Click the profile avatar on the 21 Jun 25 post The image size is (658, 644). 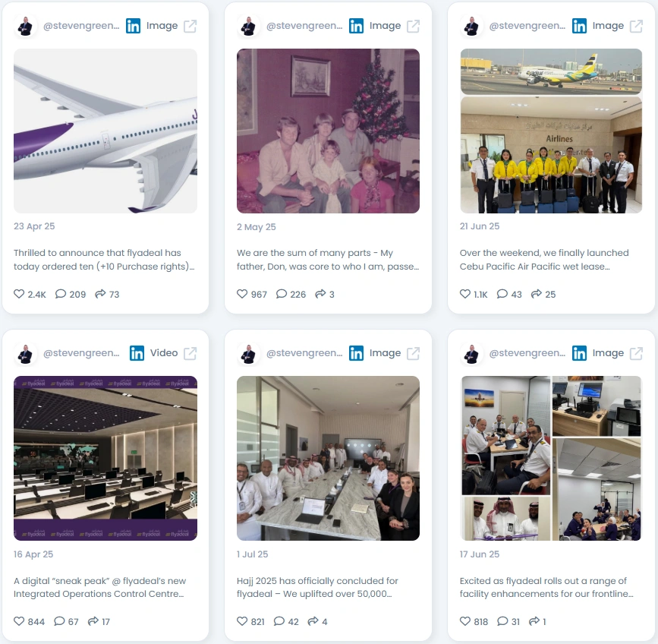[x=471, y=27]
